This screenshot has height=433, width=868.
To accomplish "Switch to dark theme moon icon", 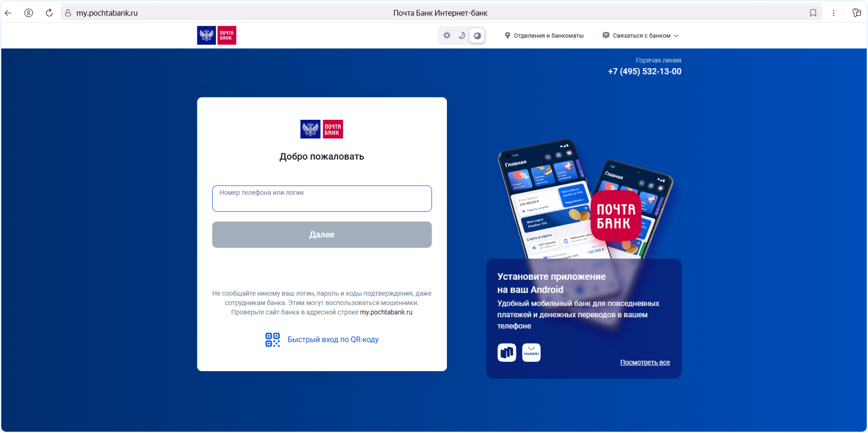I will tap(462, 36).
